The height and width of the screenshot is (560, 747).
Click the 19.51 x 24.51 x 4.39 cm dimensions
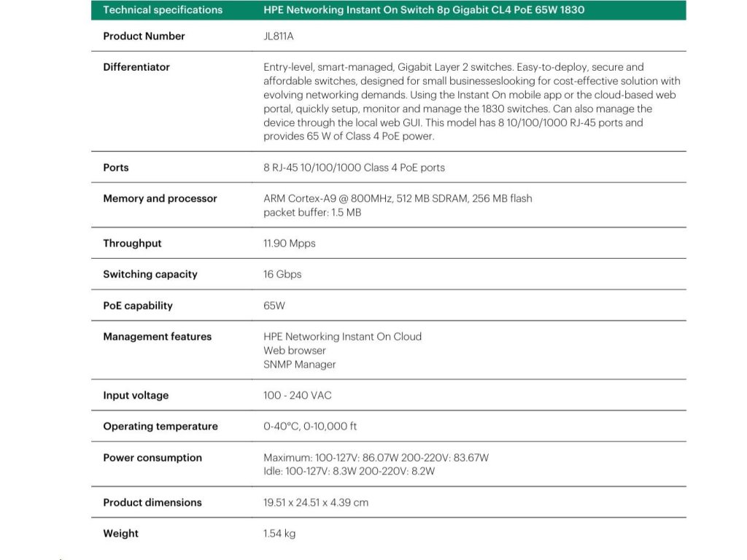tap(316, 503)
